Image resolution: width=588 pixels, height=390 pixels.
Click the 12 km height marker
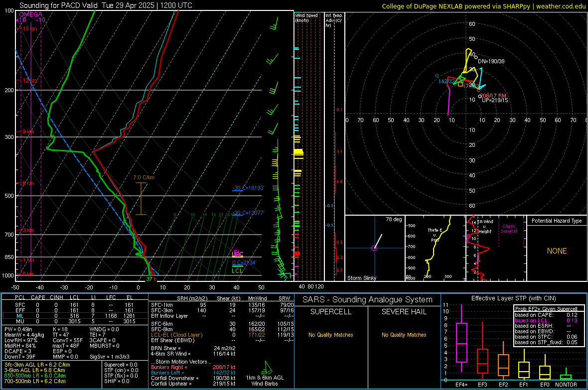(29, 80)
